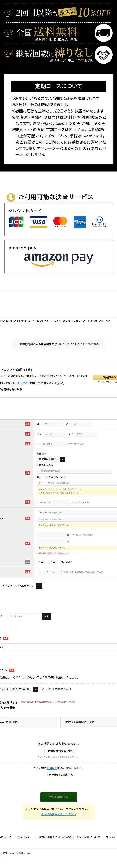Check 利用規約に同意する checkbox

[x=46, y=774]
